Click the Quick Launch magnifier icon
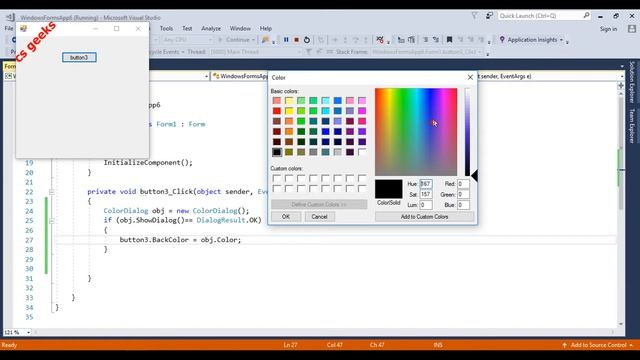This screenshot has height=360, width=640. (586, 16)
